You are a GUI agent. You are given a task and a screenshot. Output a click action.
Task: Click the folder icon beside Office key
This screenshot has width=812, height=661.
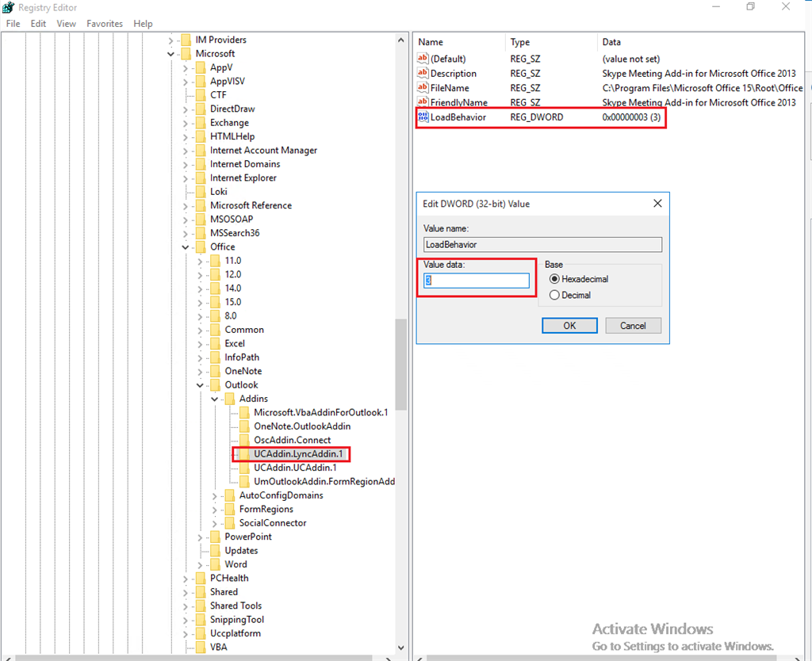pyautogui.click(x=201, y=247)
